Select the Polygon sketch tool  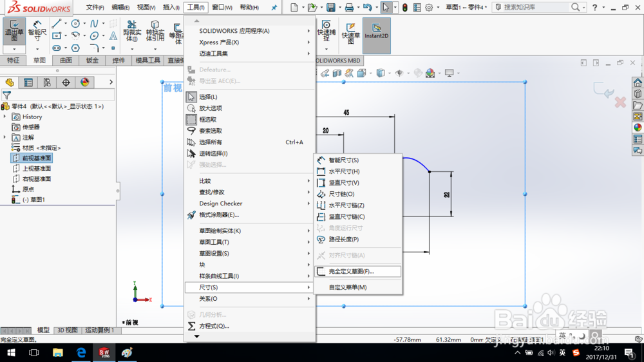[75, 48]
